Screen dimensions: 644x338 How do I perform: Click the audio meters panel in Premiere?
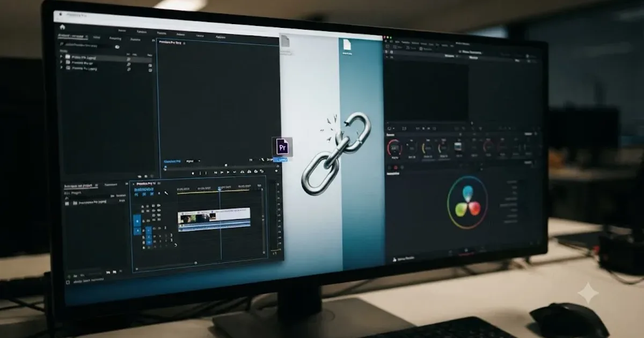pyautogui.click(x=277, y=217)
